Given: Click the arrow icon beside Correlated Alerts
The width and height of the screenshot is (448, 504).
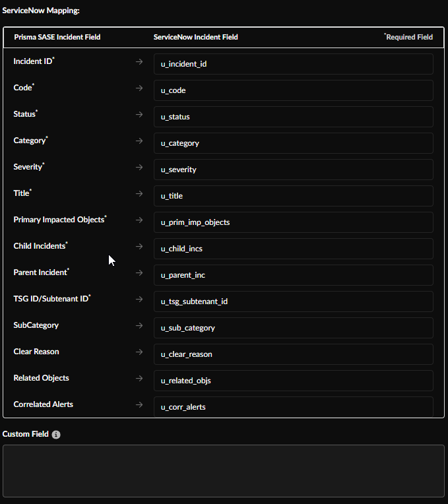Looking at the screenshot, I should pos(139,404).
